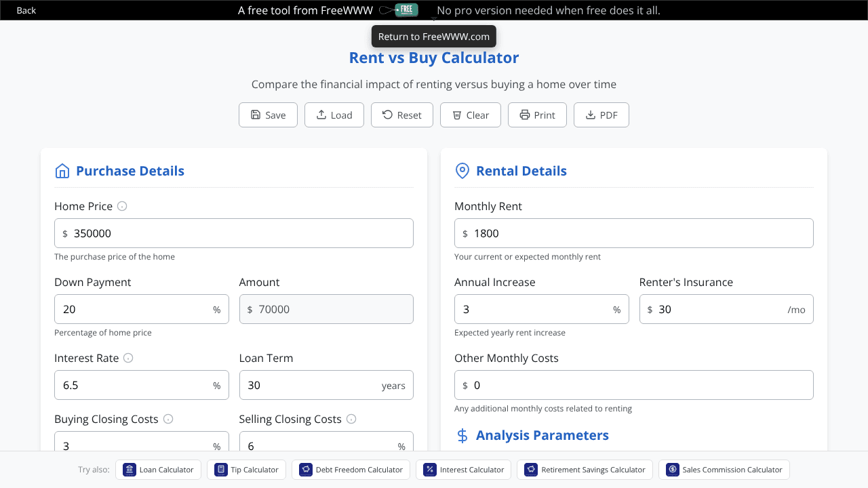Viewport: 868px width, 488px height.
Task: Click the Rent vs Buy Calculator heading
Action: pos(434,58)
